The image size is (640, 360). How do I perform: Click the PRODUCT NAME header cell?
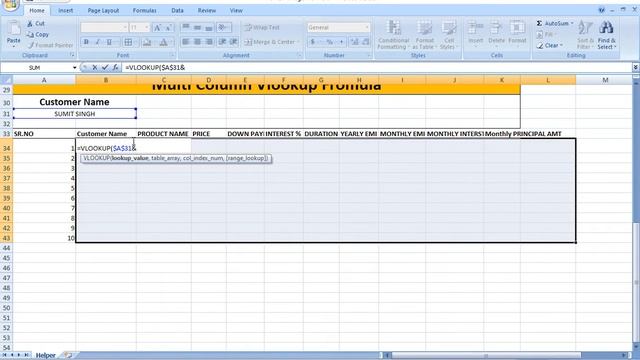click(163, 133)
